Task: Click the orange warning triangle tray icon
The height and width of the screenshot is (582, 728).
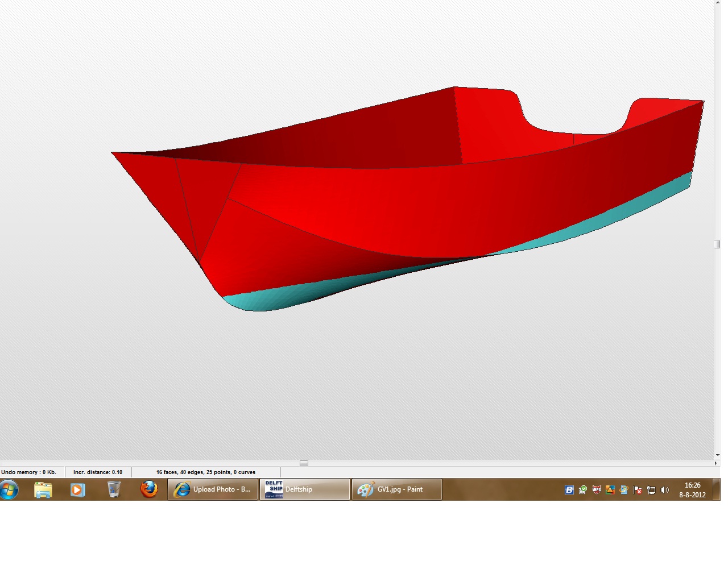Action: (610, 490)
